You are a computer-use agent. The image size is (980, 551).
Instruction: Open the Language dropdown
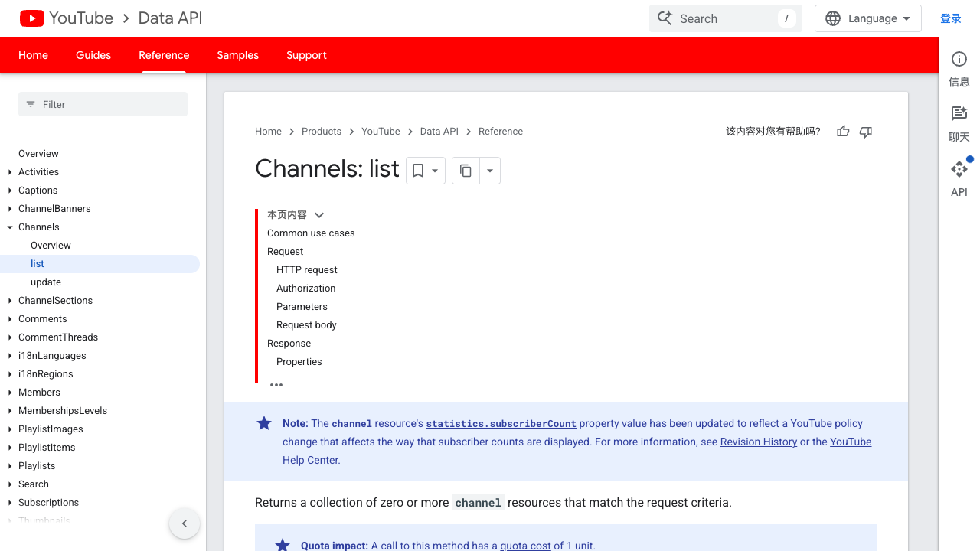coord(868,18)
